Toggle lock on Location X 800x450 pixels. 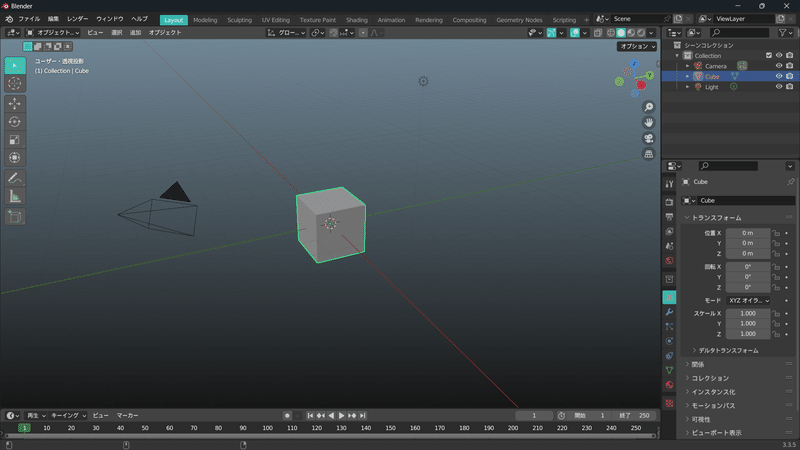pos(776,233)
